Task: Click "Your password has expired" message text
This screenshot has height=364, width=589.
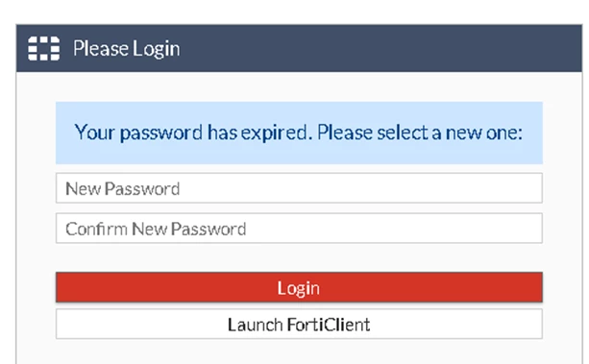Action: coord(193,133)
